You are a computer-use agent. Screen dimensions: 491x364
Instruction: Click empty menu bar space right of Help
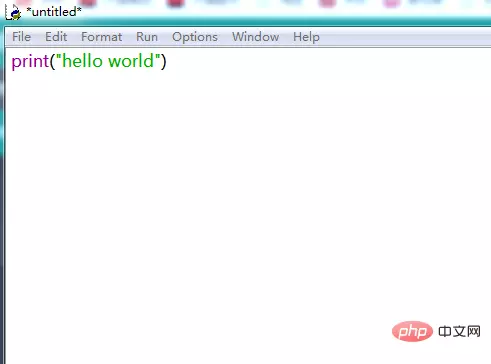coord(405,37)
